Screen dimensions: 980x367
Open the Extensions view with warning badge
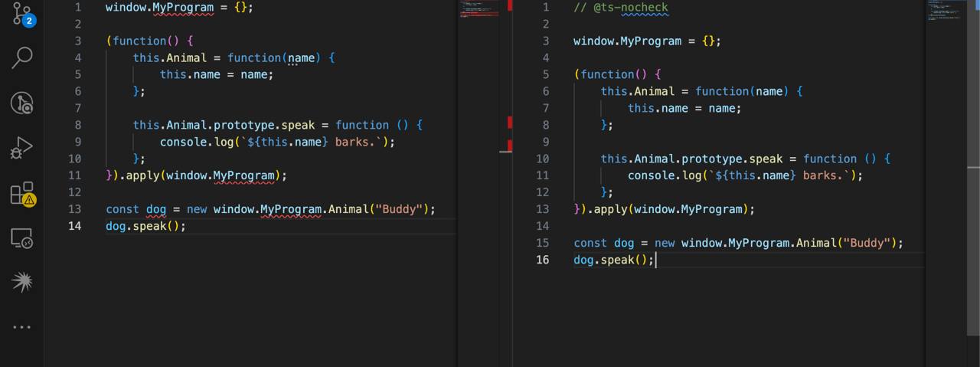(22, 193)
